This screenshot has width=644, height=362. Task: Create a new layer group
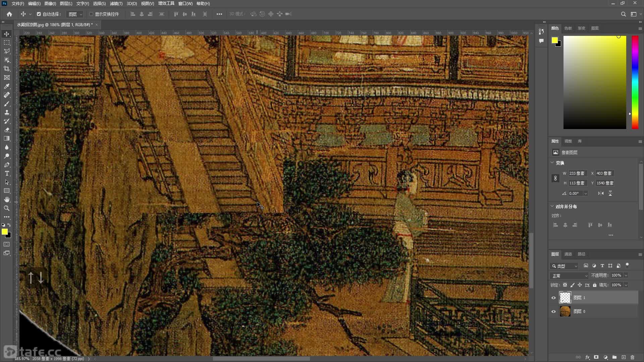tap(614, 357)
